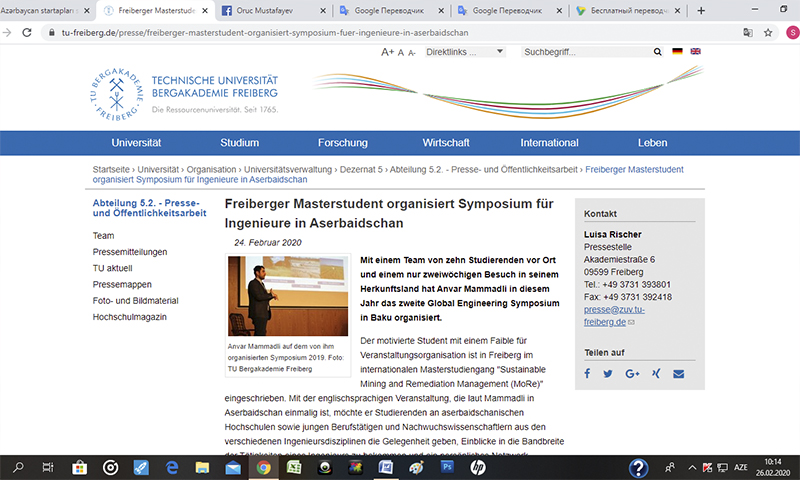Expand the Direktlinks dropdown
This screenshot has width=800, height=480.
tap(465, 52)
